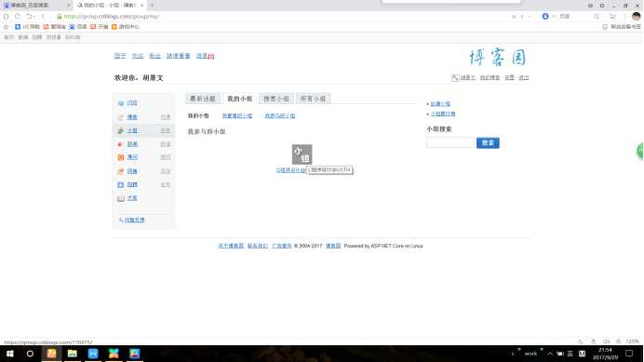Switch to the 最新话题 tab
This screenshot has width=644, height=362.
click(x=203, y=99)
